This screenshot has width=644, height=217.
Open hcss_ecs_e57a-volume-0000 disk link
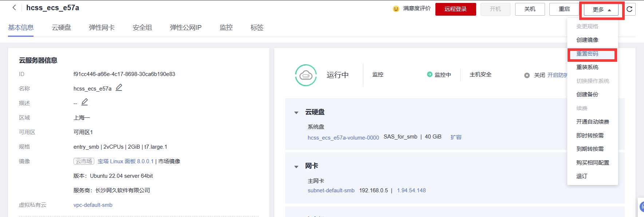pyautogui.click(x=343, y=137)
